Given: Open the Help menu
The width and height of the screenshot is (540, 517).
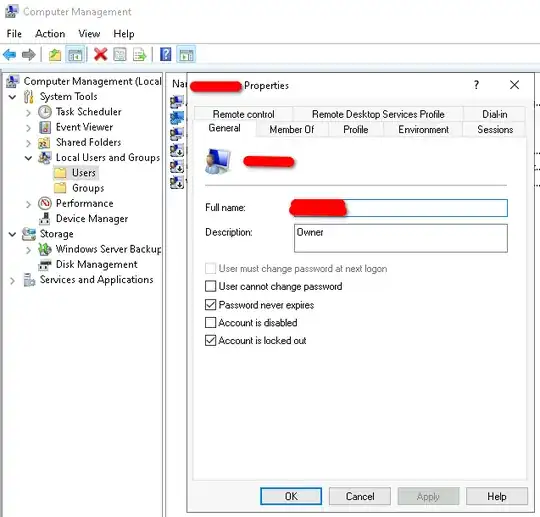Looking at the screenshot, I should pyautogui.click(x=124, y=34).
